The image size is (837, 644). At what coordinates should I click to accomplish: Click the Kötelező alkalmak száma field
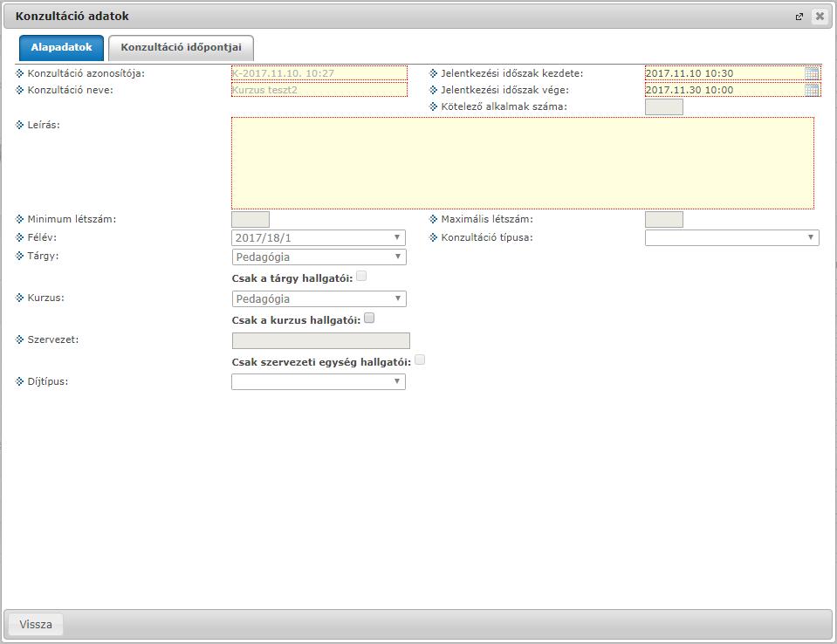click(x=664, y=106)
